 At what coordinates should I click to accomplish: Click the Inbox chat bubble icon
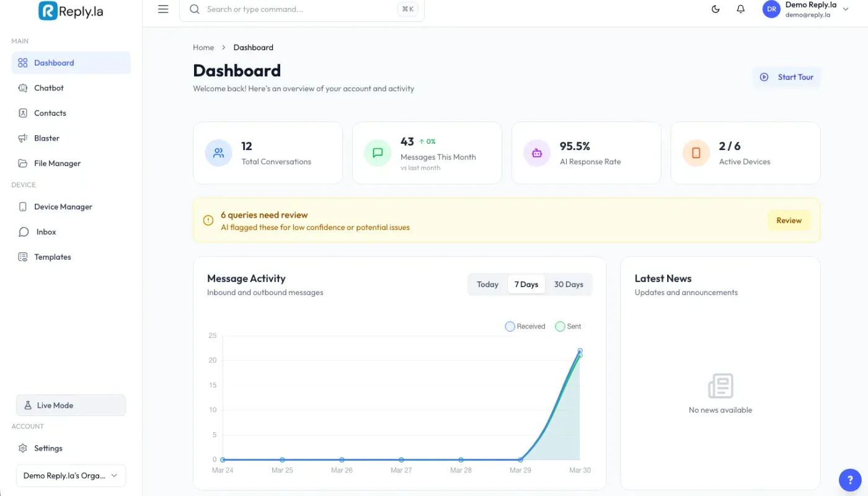point(24,232)
